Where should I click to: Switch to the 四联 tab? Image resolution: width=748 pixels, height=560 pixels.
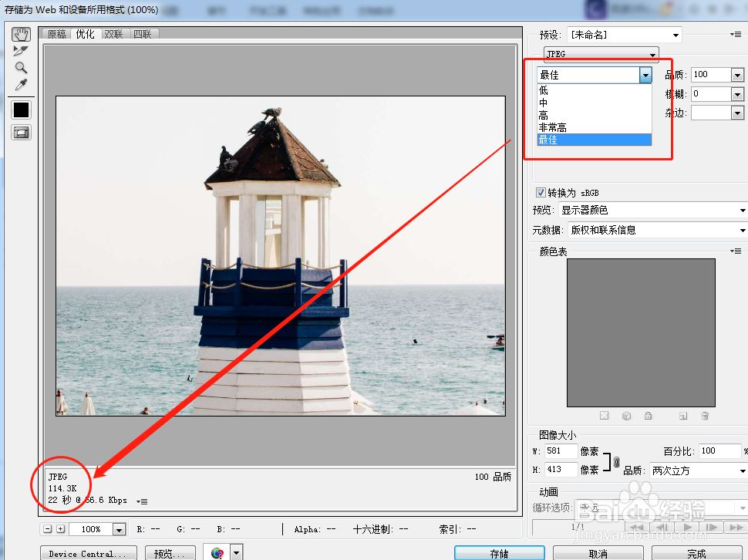click(x=143, y=34)
